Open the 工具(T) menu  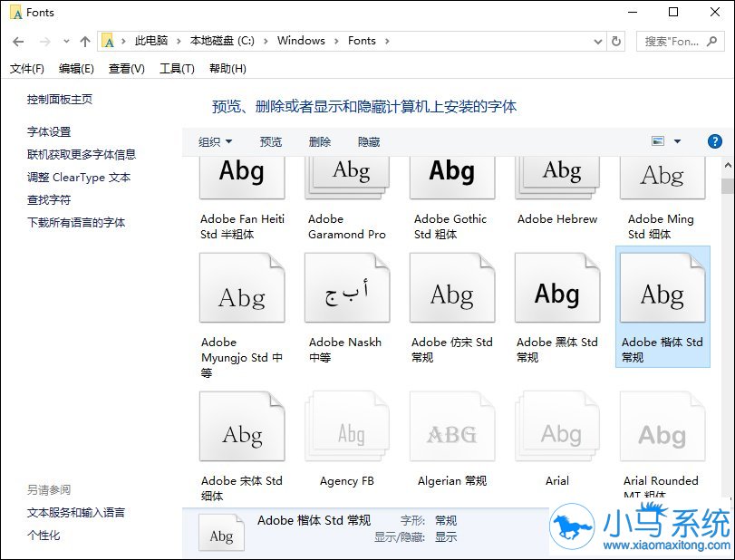[177, 69]
